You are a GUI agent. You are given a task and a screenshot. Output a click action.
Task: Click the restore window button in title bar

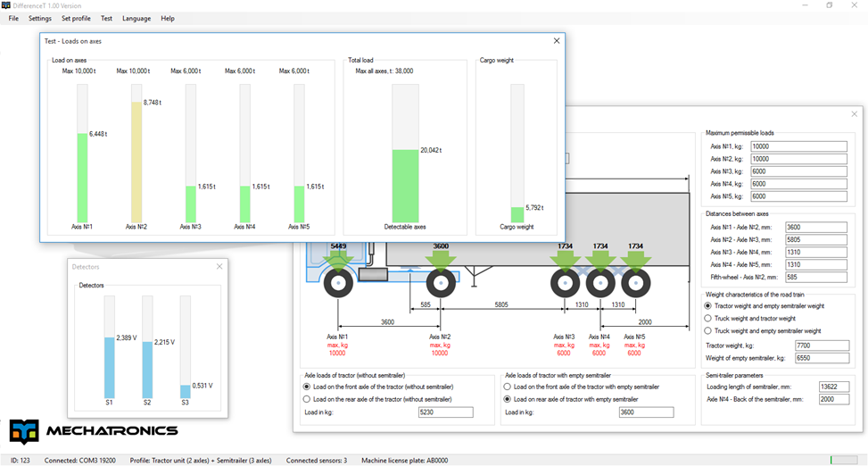(830, 5)
